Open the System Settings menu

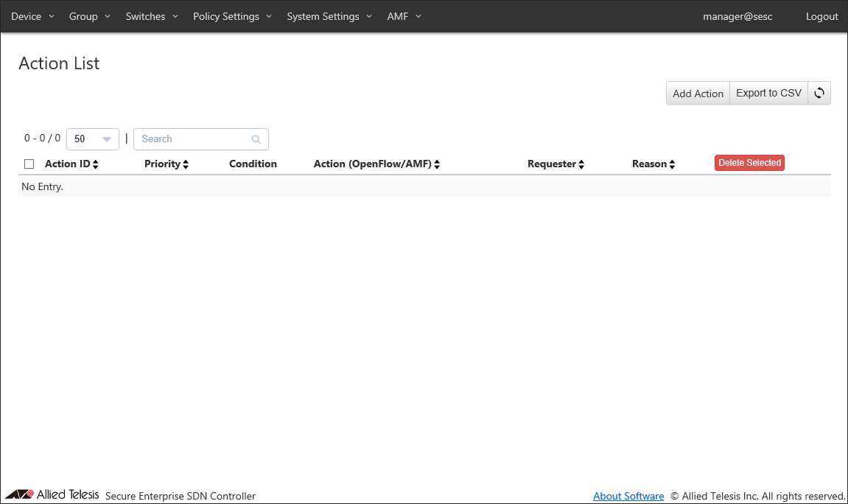[329, 16]
